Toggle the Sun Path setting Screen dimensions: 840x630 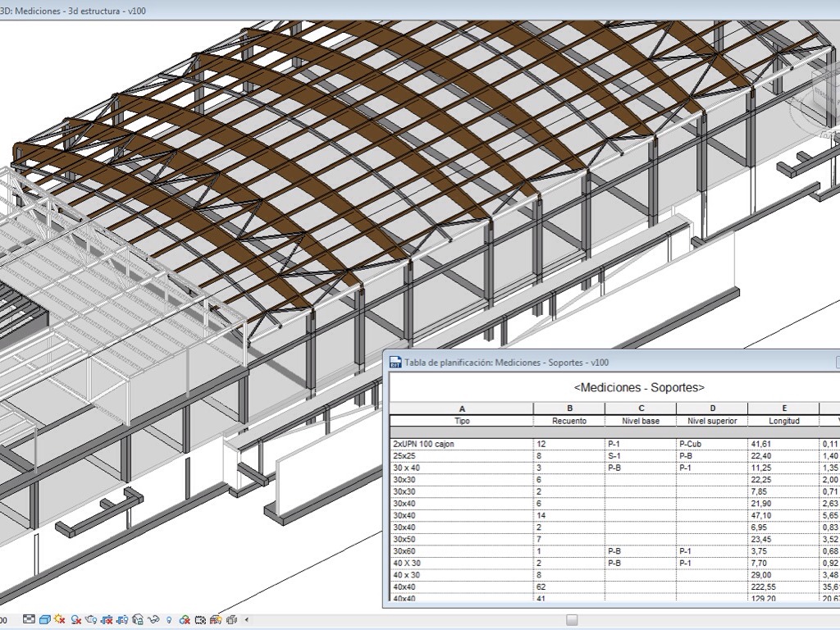(60, 619)
